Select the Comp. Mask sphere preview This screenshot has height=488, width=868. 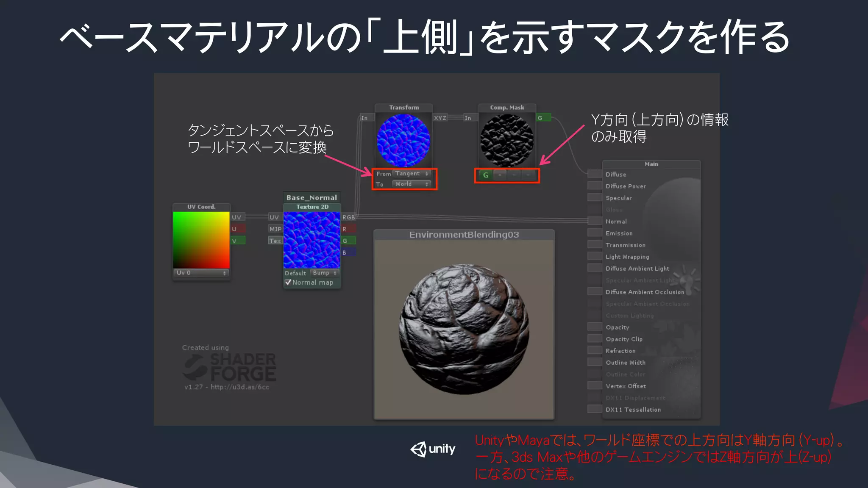click(507, 140)
